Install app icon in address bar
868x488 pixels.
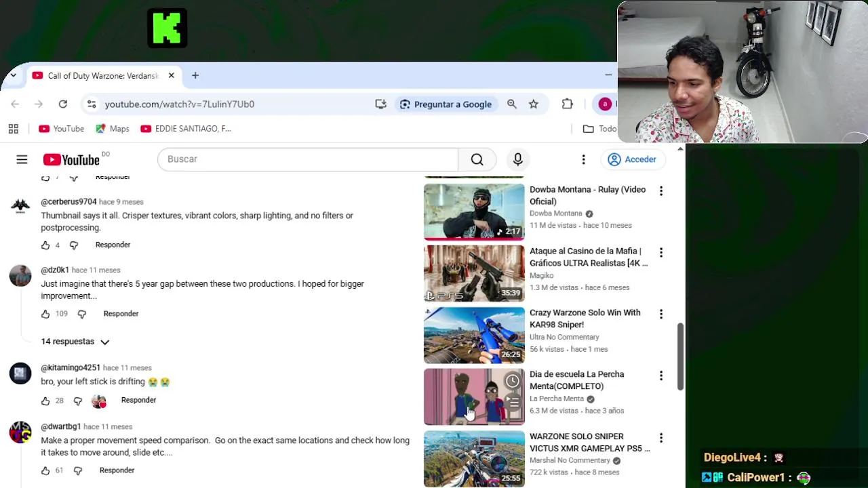pyautogui.click(x=380, y=104)
